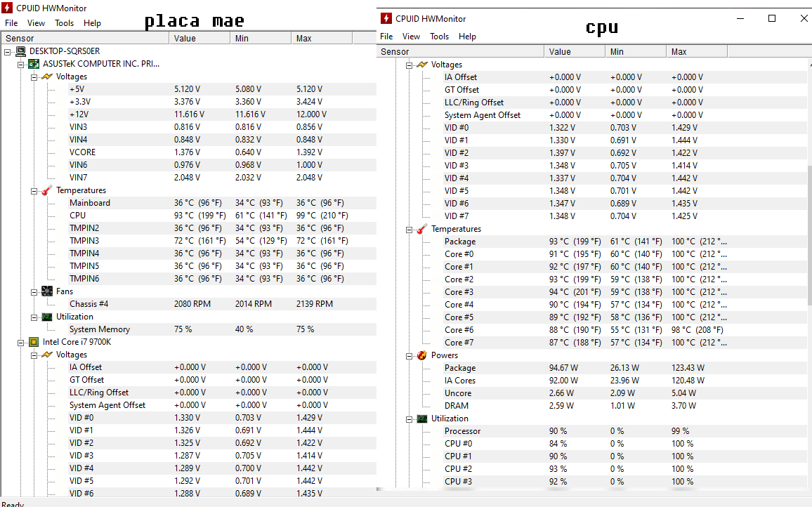
Task: Collapse Voltages group in right window
Action: coord(409,65)
